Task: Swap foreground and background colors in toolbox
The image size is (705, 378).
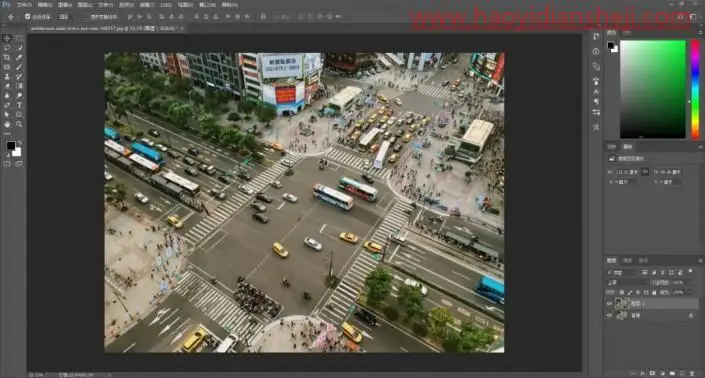Action: [19, 142]
